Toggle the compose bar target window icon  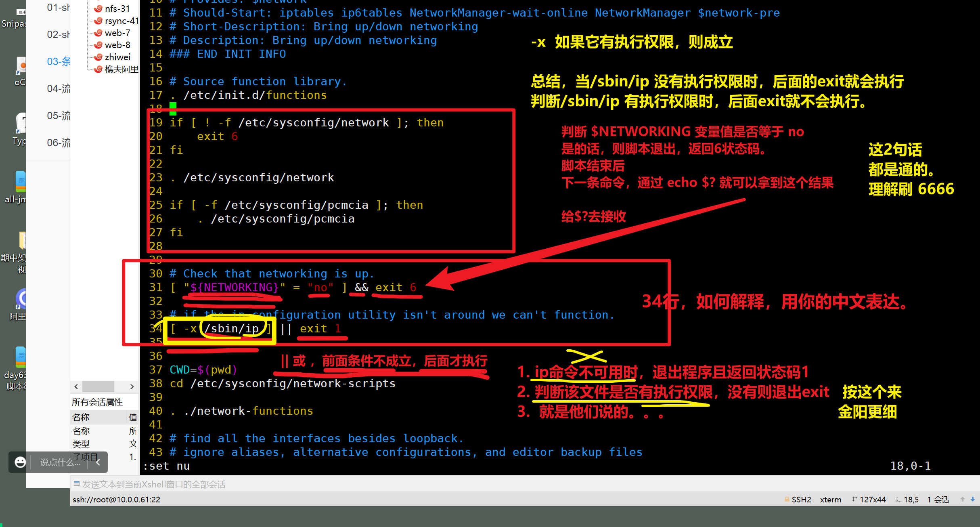point(76,483)
